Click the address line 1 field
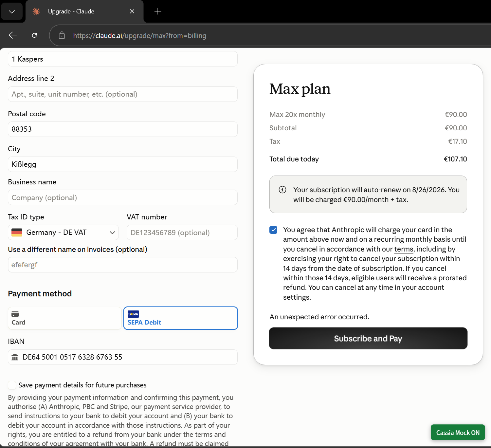Screen dimensions: 491x448 coord(123,59)
